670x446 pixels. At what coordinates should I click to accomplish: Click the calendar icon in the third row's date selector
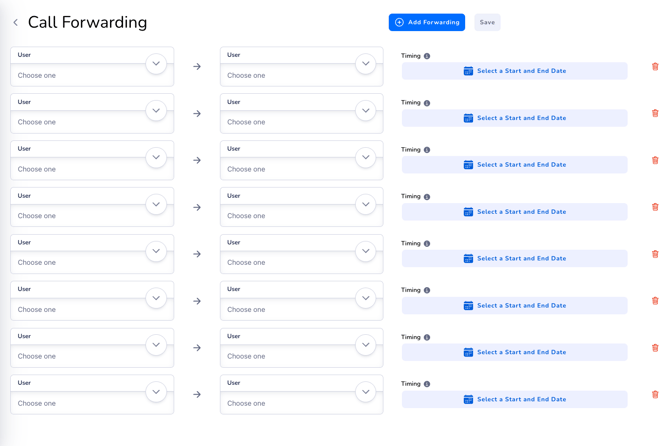468,165
